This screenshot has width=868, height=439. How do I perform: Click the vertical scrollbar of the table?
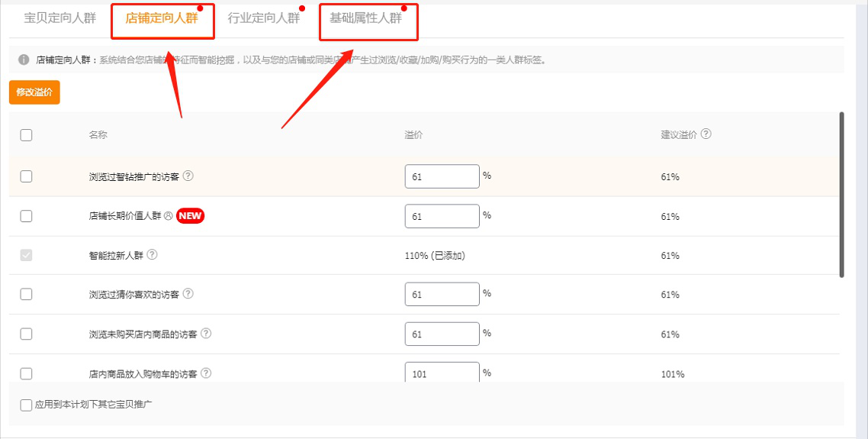pos(841,195)
